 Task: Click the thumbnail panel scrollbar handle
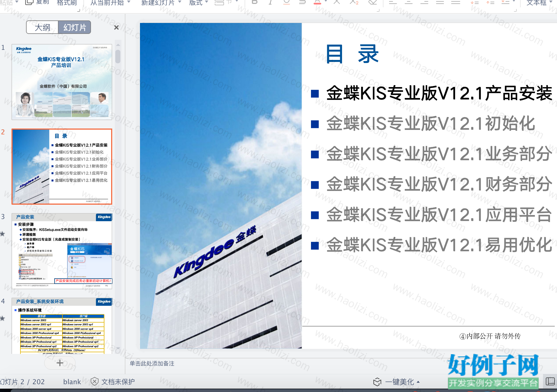pyautogui.click(x=118, y=57)
